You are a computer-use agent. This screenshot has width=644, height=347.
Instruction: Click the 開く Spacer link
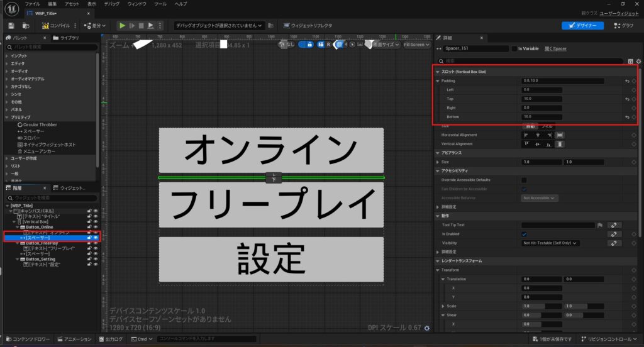(556, 48)
